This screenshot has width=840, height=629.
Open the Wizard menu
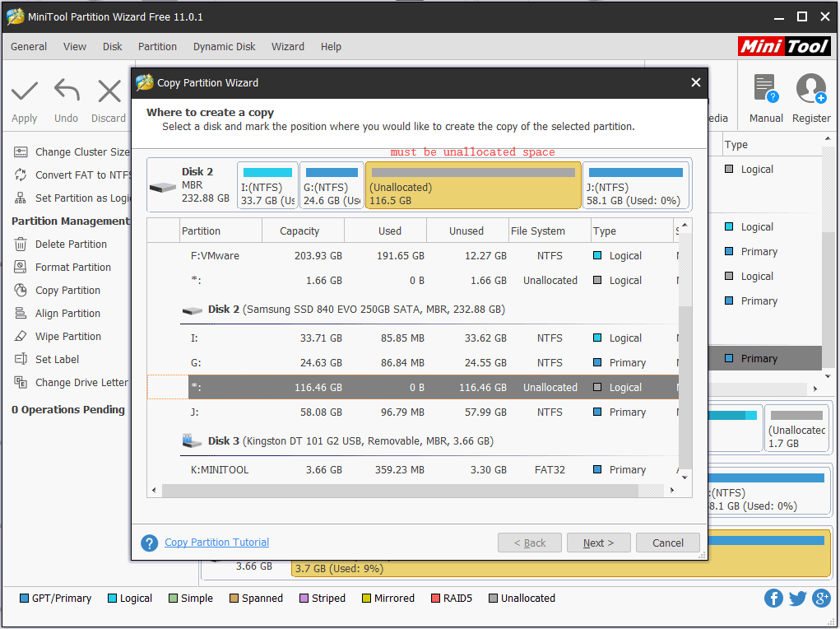click(288, 47)
